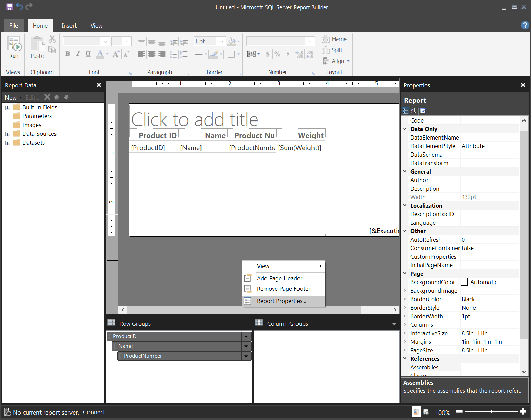Click the Cut scissors icon

click(52, 39)
